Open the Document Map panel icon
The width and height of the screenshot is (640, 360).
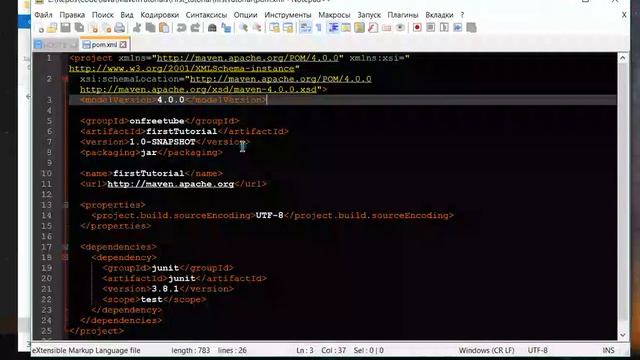[x=359, y=28]
